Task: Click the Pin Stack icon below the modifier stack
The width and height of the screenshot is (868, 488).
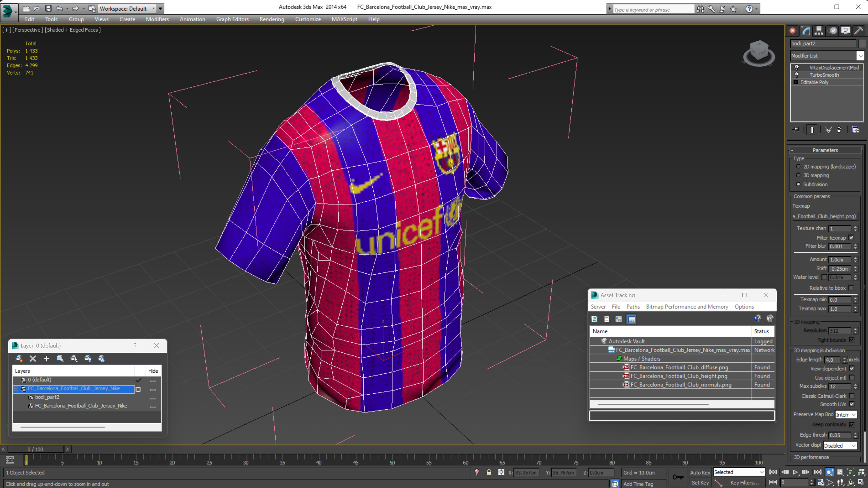Action: [796, 130]
